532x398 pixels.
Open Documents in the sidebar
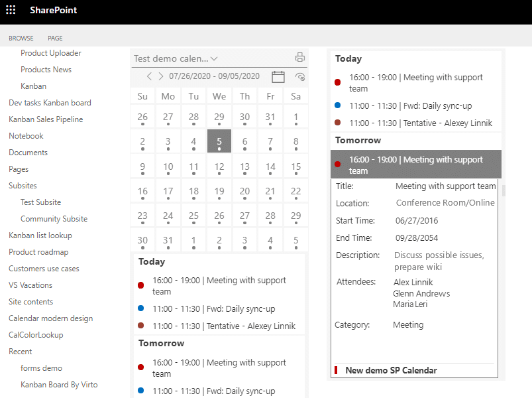click(28, 153)
